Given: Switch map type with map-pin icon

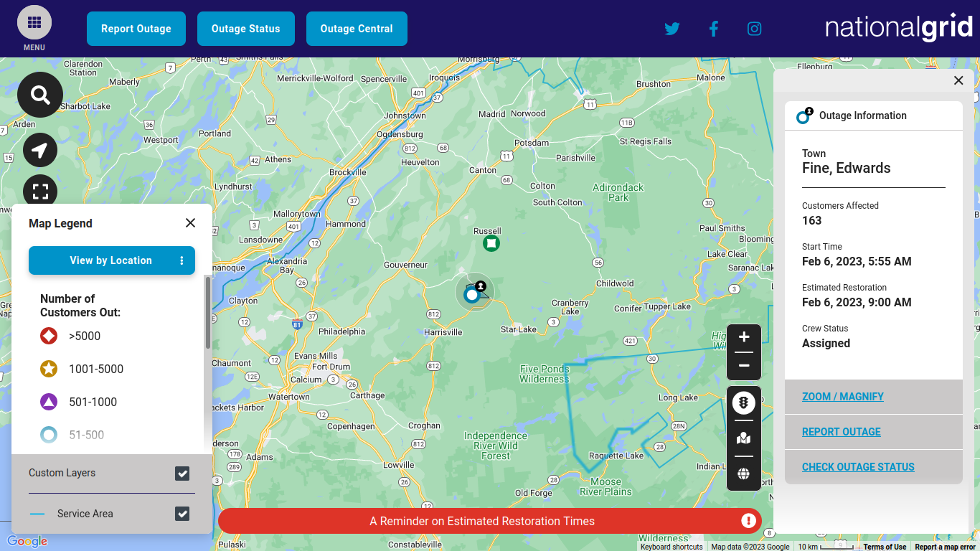Looking at the screenshot, I should (x=744, y=438).
